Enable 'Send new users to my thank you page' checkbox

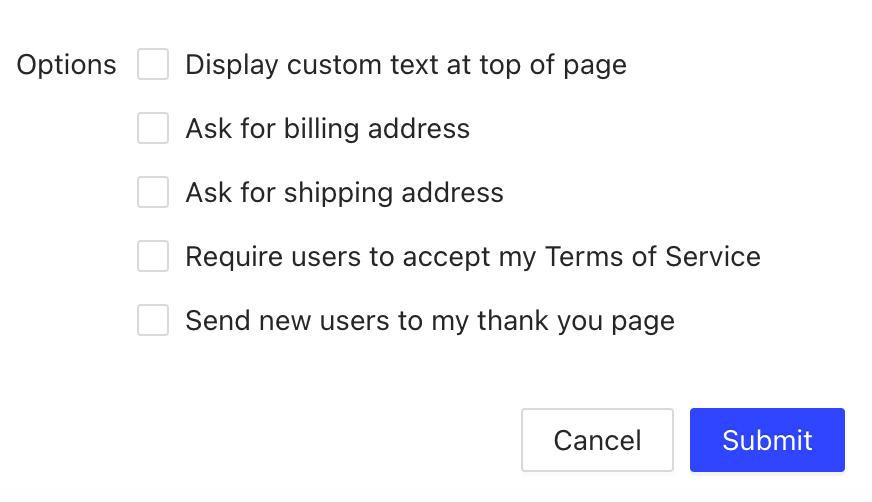click(x=153, y=321)
